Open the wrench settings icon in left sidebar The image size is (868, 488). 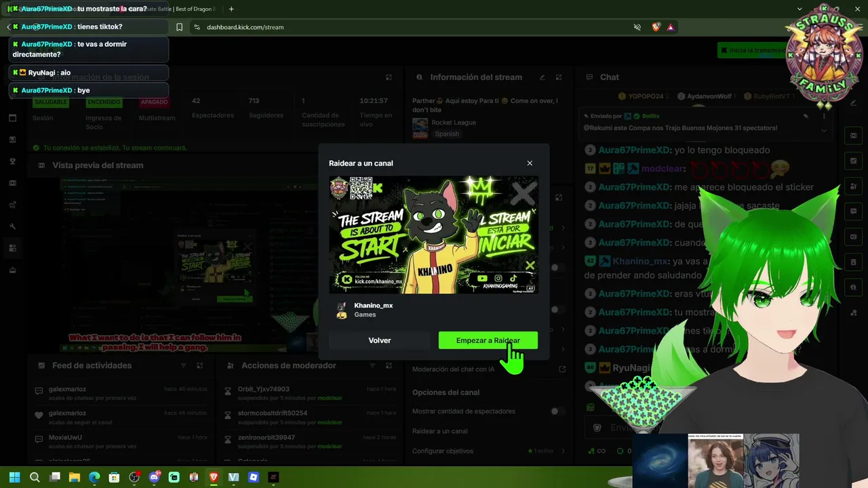coord(12,226)
